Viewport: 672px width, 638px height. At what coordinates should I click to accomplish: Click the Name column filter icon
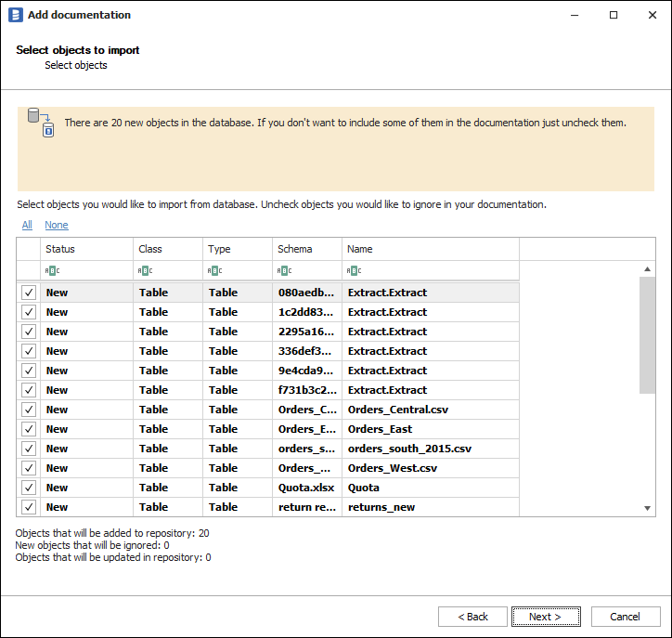(x=354, y=271)
